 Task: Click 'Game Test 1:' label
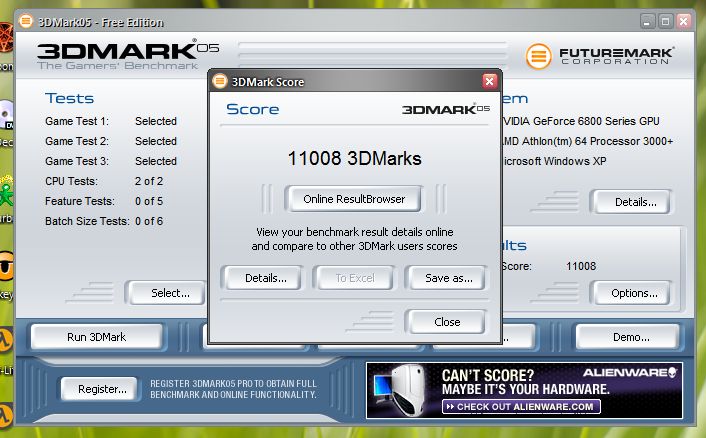(77, 121)
